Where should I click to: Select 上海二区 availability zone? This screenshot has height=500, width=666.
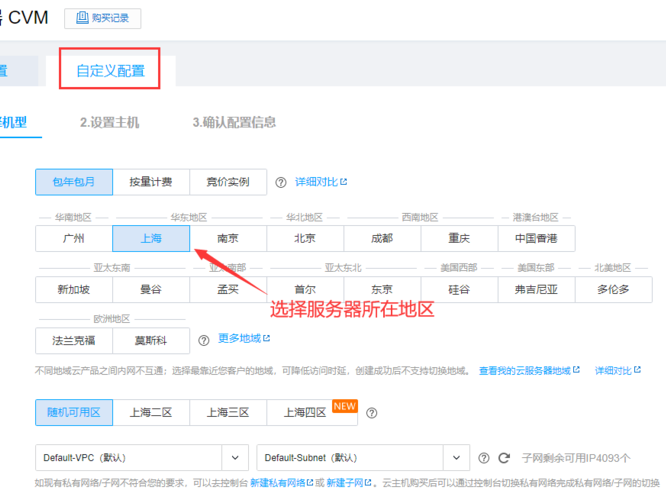[x=151, y=412]
